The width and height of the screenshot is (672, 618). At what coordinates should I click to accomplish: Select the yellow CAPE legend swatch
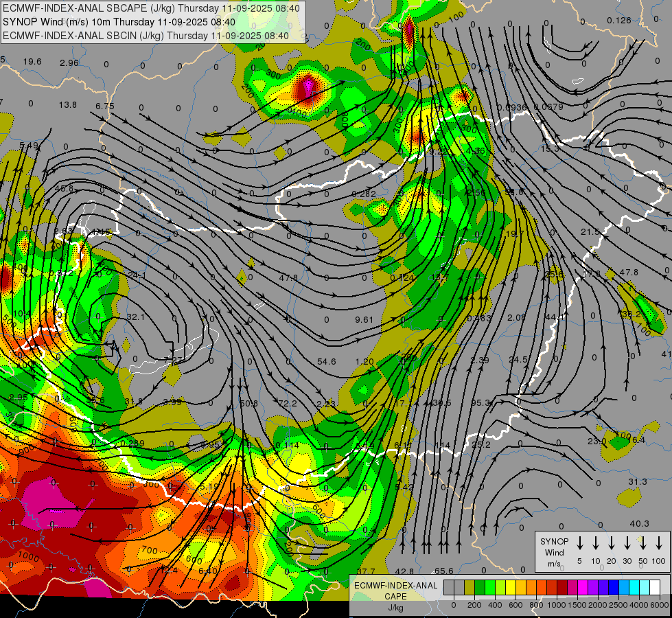pos(511,588)
